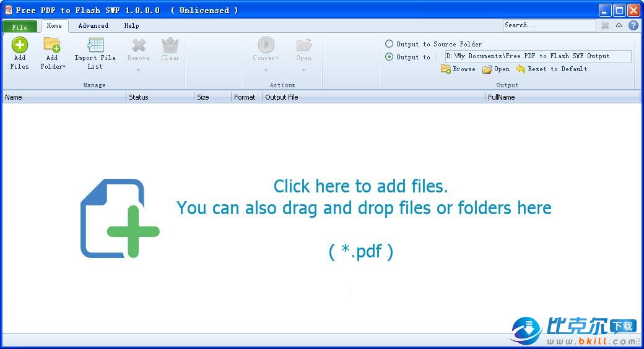The image size is (644, 349).
Task: Click the Reset to Default arrow icon
Action: click(521, 69)
